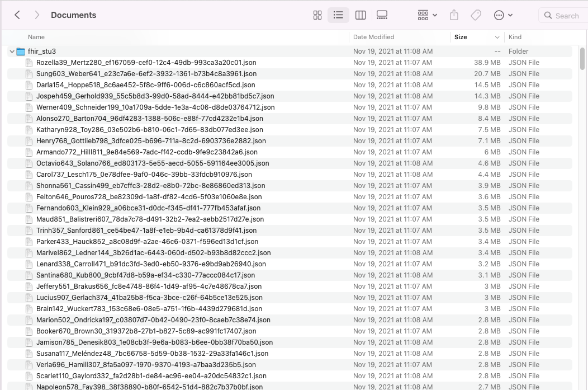The image size is (588, 390).
Task: Select the Rozella39_Mertz280 JSON file
Action: coord(146,63)
